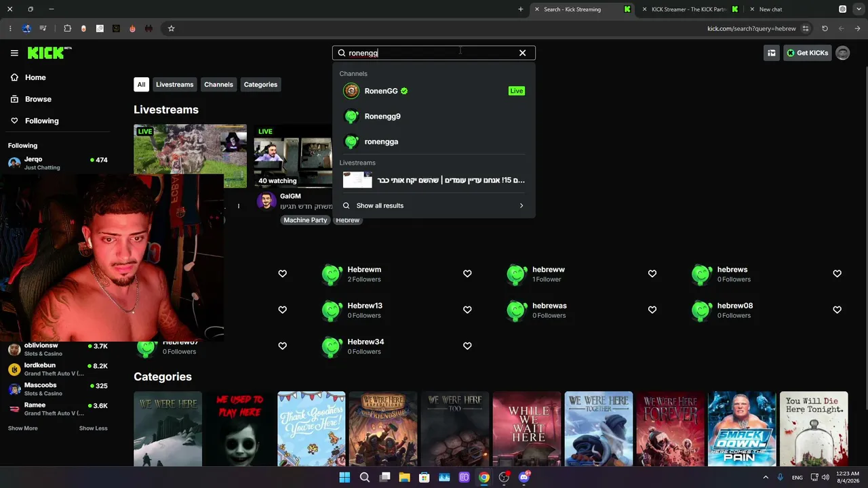Open the dashboard panel icon beside Get KICKs

click(x=771, y=53)
